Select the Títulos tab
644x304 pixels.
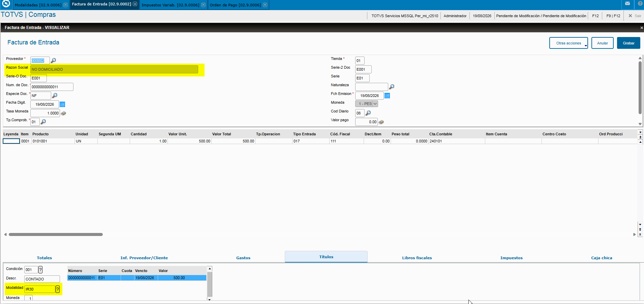coord(326,257)
